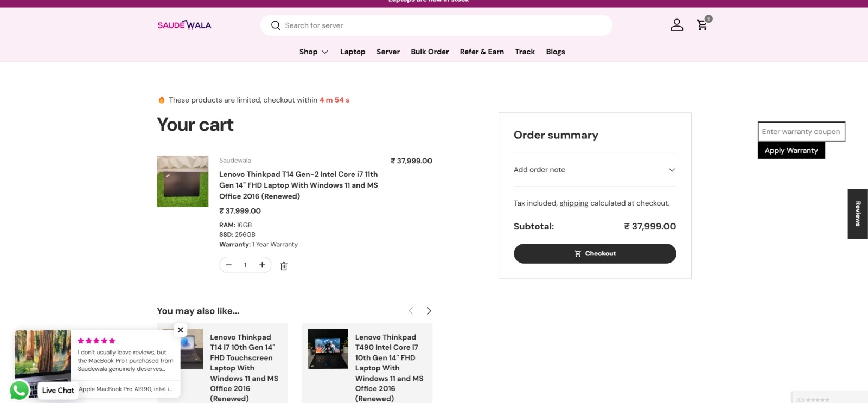The width and height of the screenshot is (868, 403).
Task: Expand the Add order note section
Action: pyautogui.click(x=595, y=170)
